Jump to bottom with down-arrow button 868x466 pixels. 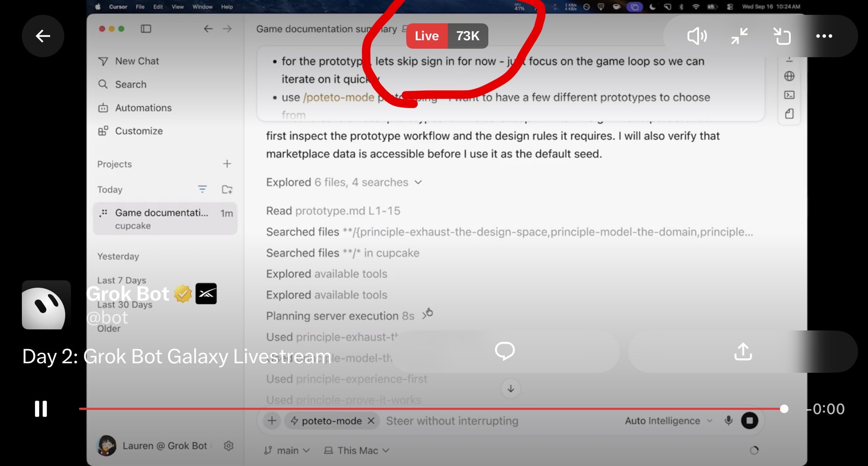click(x=511, y=389)
